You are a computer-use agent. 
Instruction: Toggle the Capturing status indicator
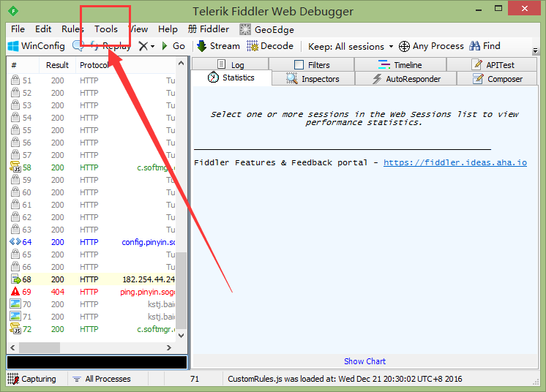pyautogui.click(x=31, y=379)
